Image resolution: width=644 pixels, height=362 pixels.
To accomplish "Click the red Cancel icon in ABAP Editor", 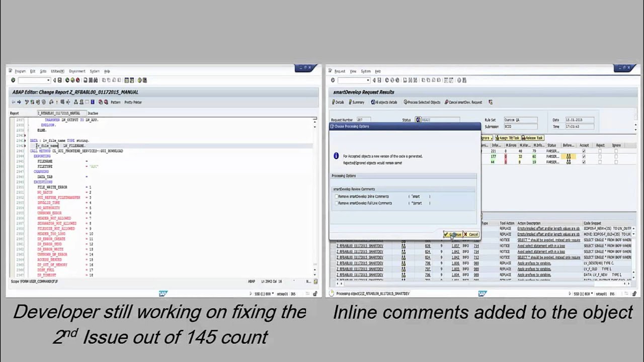I will 77,80.
